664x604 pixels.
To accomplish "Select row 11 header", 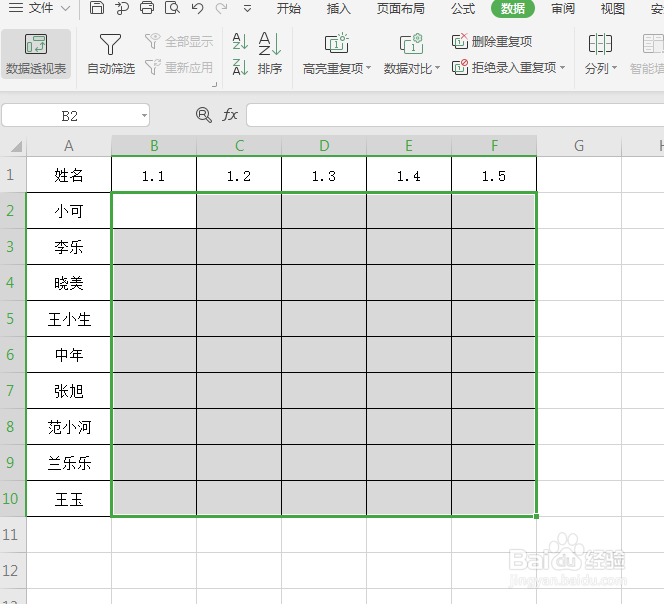I will (x=13, y=535).
